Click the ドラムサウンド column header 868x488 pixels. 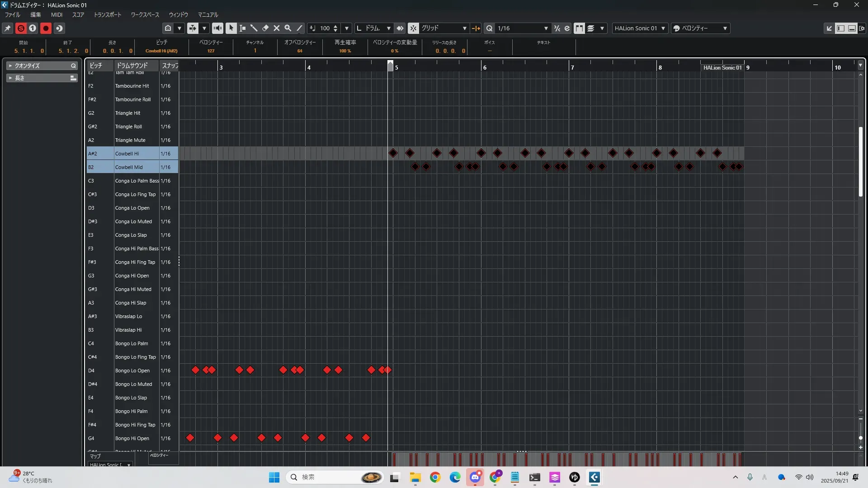coord(132,66)
